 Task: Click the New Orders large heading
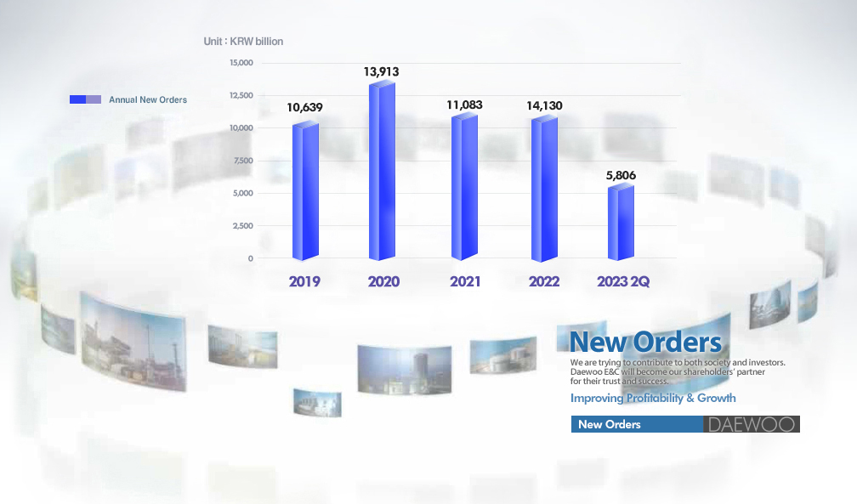coord(645,343)
